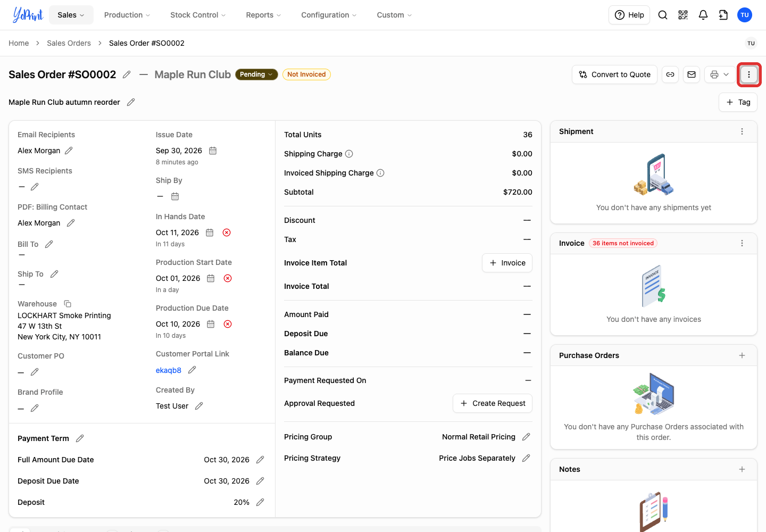Screen dimensions: 766x532
Task: Show Shipping Charge info tooltip
Action: [349, 154]
